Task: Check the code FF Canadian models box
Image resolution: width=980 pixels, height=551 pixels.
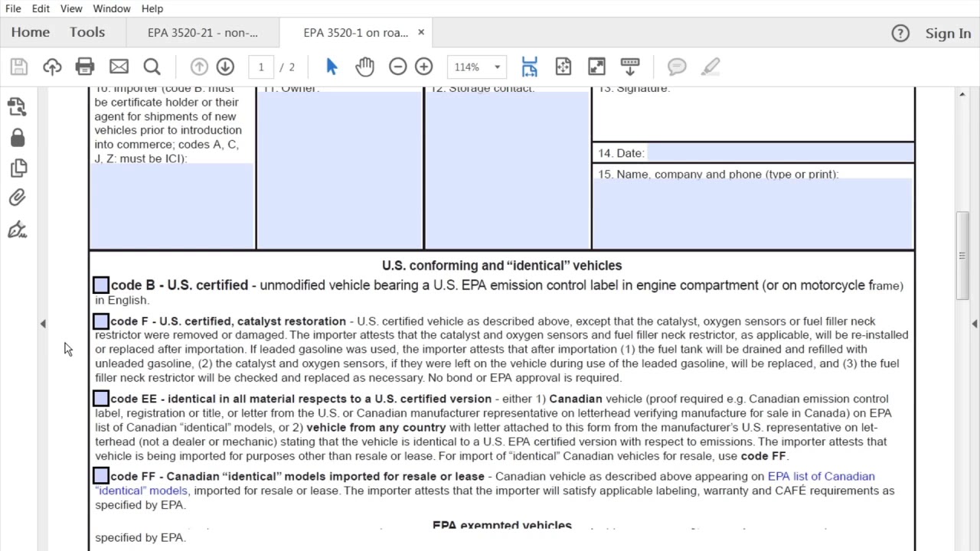Action: pos(101,476)
